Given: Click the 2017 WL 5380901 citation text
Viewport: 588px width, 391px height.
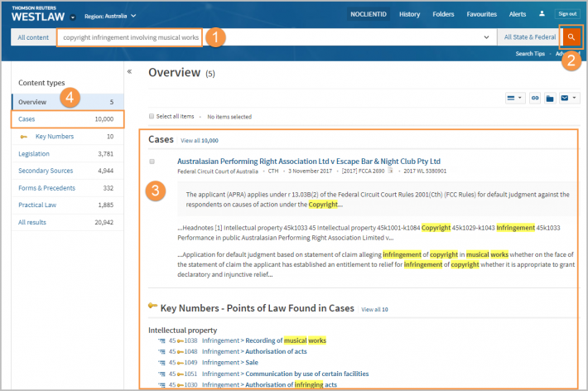Looking at the screenshot, I should click(425, 171).
